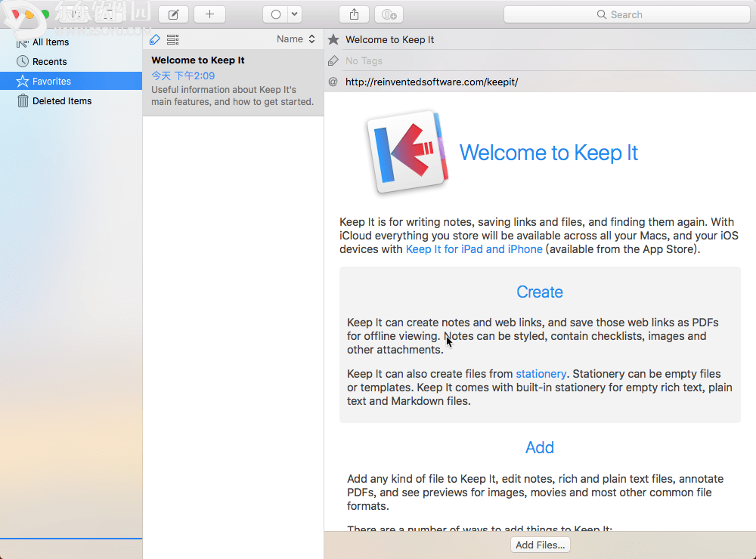
Task: Click the add people icon in the toolbar
Action: [389, 14]
